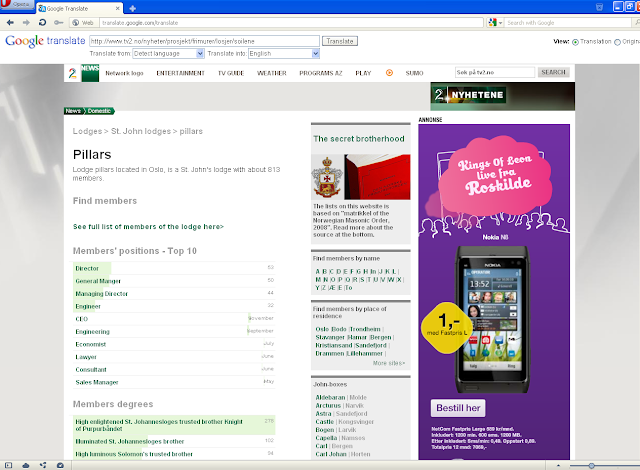Click the browser address bar
The width and height of the screenshot is (640, 470).
point(291,23)
